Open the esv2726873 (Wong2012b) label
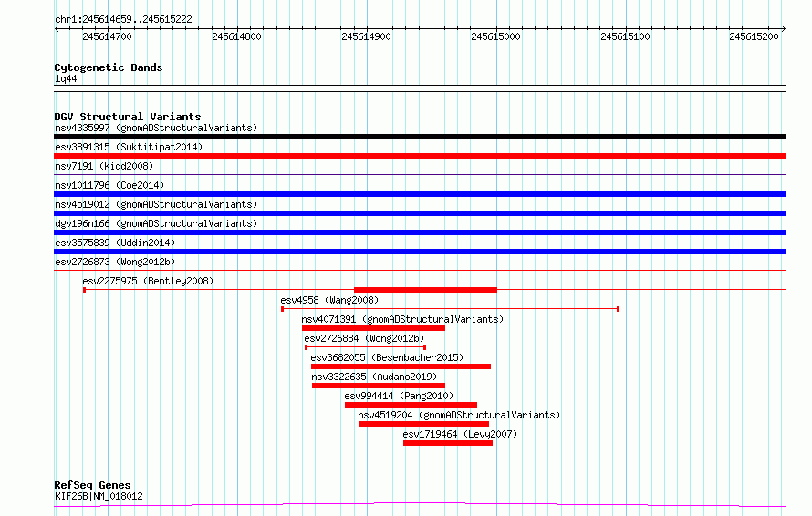The width and height of the screenshot is (812, 516). tap(115, 262)
